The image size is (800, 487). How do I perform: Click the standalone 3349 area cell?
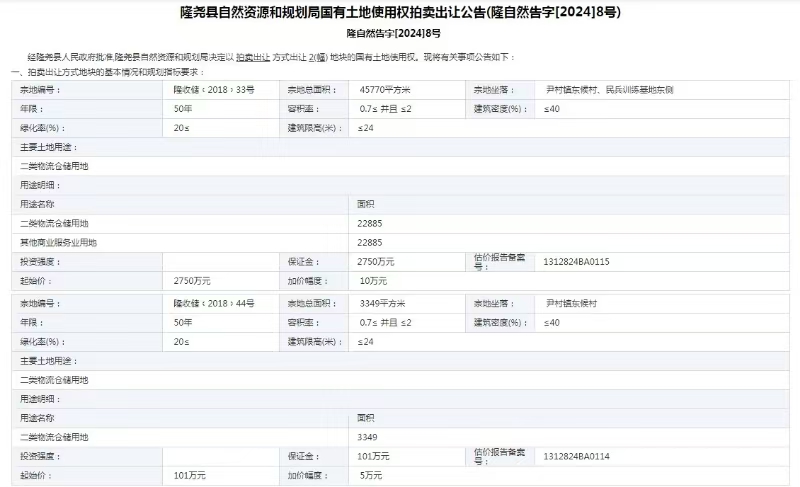(367, 437)
